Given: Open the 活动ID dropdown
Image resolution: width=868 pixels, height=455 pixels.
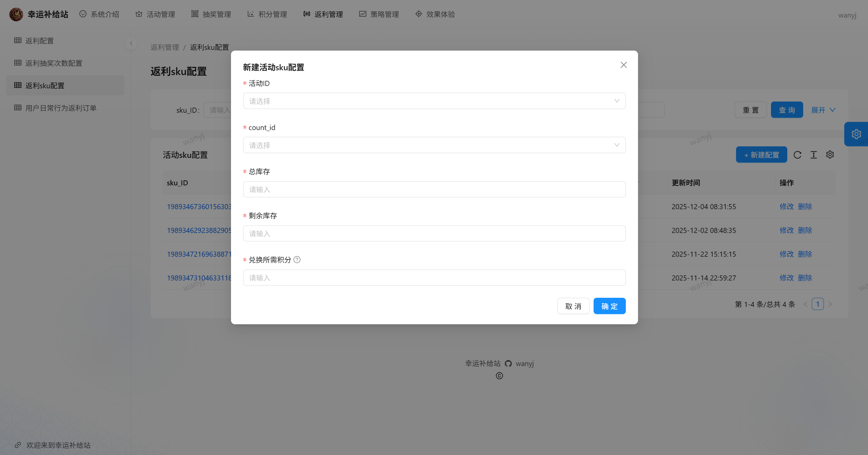Looking at the screenshot, I should (x=434, y=101).
